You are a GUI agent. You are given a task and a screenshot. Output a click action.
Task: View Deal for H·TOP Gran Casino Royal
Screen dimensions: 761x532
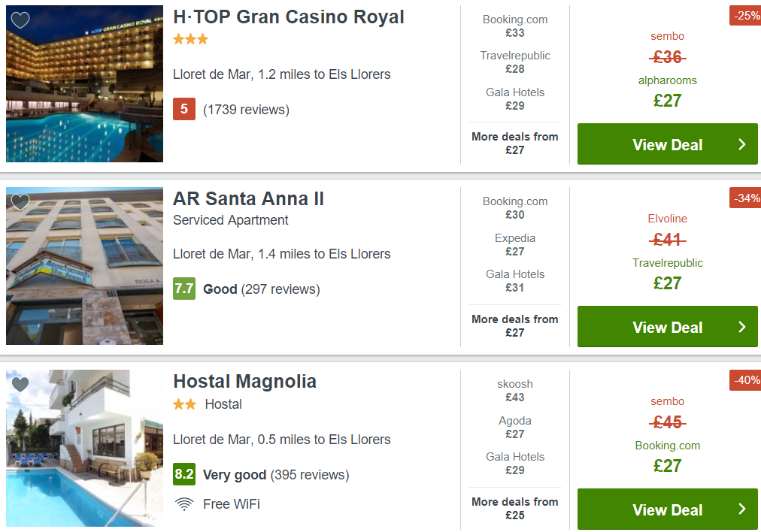click(667, 144)
